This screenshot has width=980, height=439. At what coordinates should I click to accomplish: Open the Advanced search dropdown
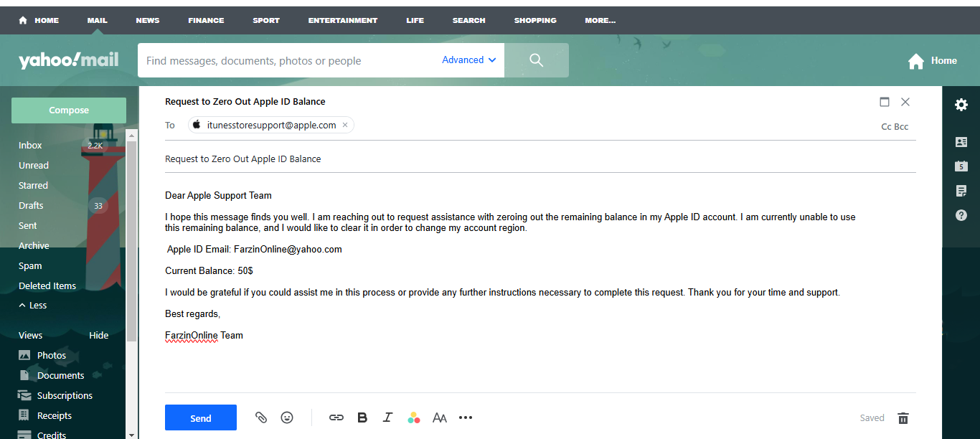click(469, 60)
